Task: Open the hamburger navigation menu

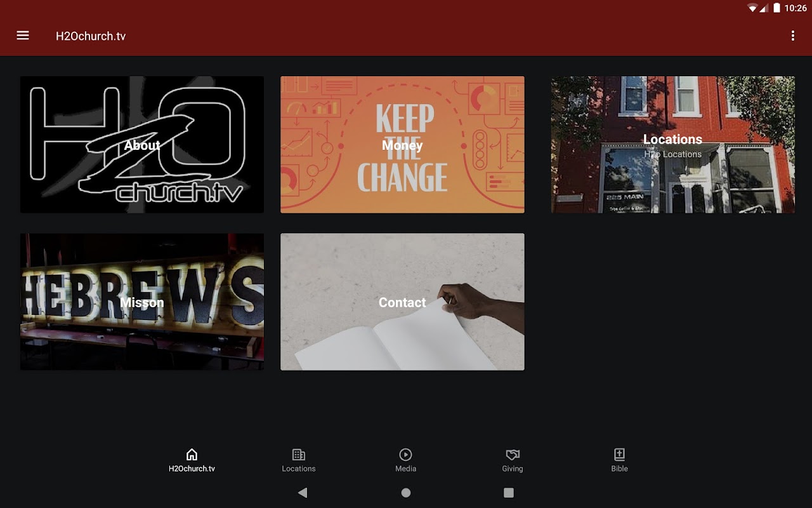Action: [23, 36]
